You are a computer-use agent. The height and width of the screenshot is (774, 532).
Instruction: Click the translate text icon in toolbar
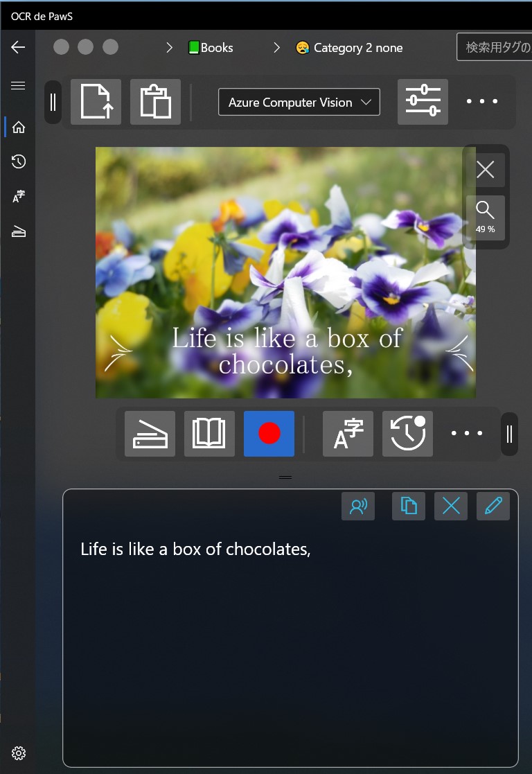tap(348, 434)
